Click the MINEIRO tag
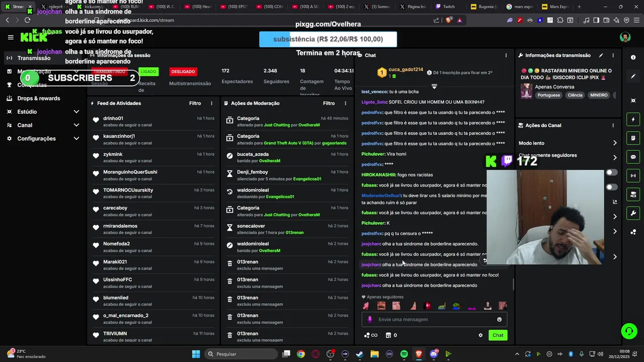The width and height of the screenshot is (644, 362). (x=599, y=95)
